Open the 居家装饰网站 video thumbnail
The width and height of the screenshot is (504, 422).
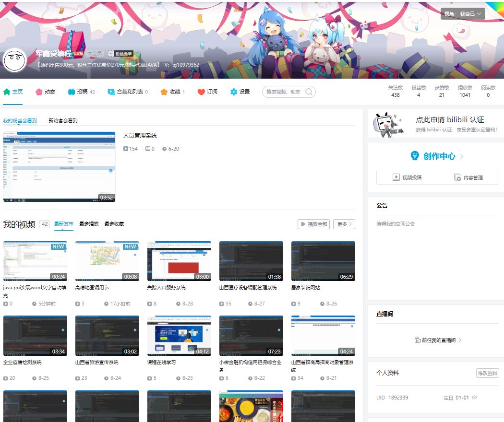324,261
